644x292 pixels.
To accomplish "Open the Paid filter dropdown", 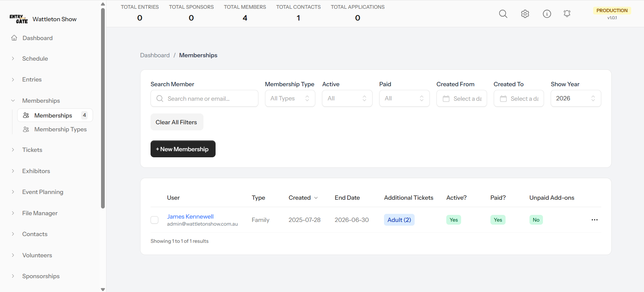I will click(x=404, y=98).
